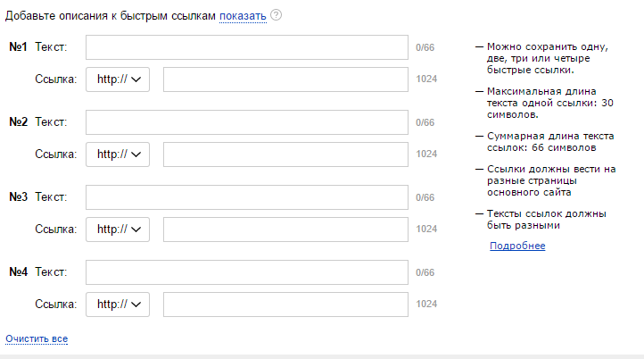Focus the Ссылка URL field for №4
This screenshot has height=359, width=644.
285,304
